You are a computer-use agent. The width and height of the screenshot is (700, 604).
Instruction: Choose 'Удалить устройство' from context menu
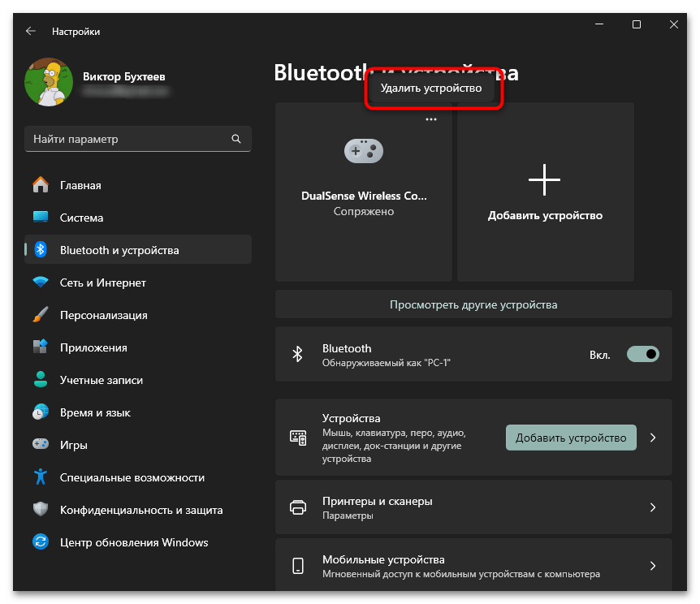click(x=431, y=88)
